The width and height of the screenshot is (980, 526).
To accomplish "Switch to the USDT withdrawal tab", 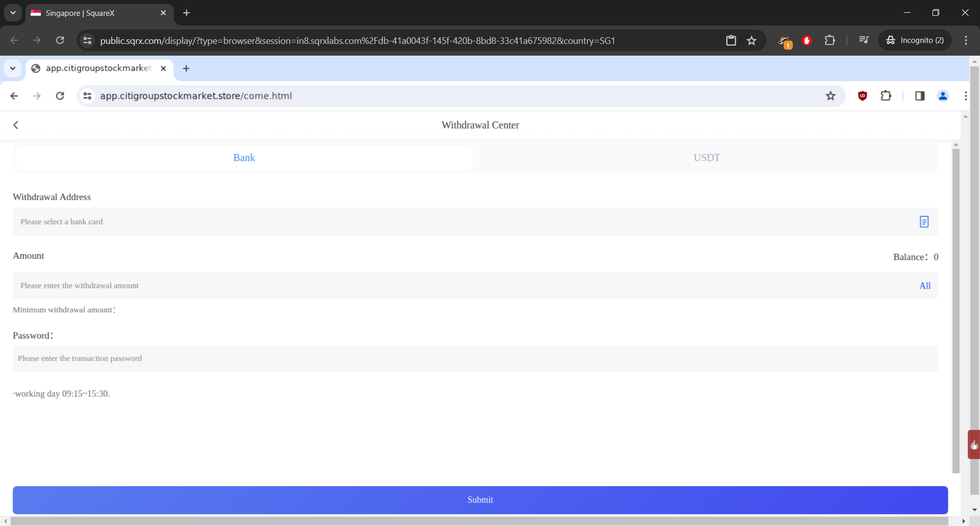I will (x=706, y=158).
